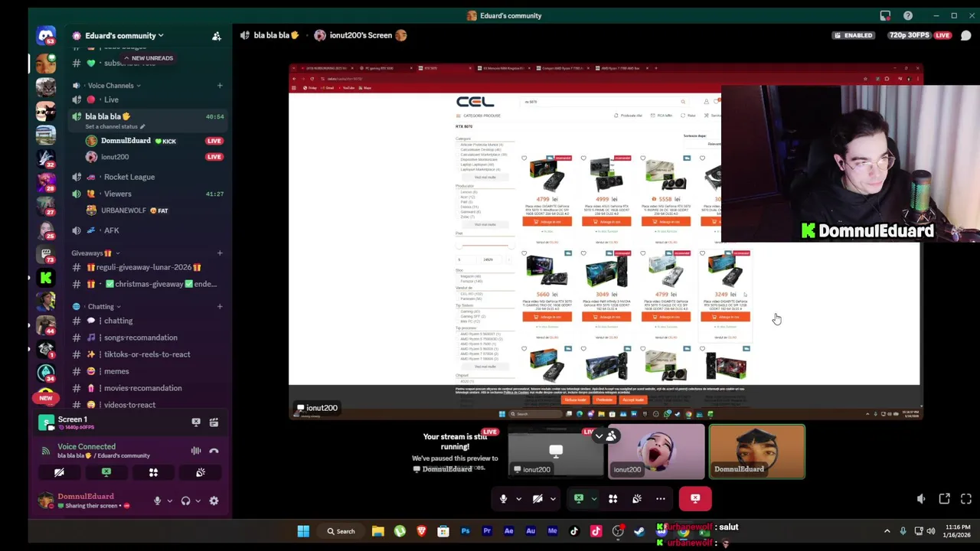Pop out the stream window
The height and width of the screenshot is (551, 980).
click(x=944, y=499)
